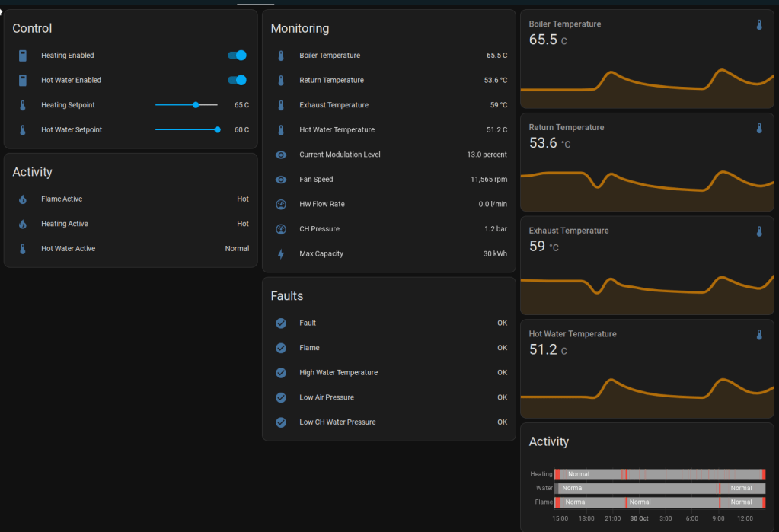This screenshot has height=532, width=779.
Task: Click the Current Modulation Level eye icon
Action: point(281,155)
